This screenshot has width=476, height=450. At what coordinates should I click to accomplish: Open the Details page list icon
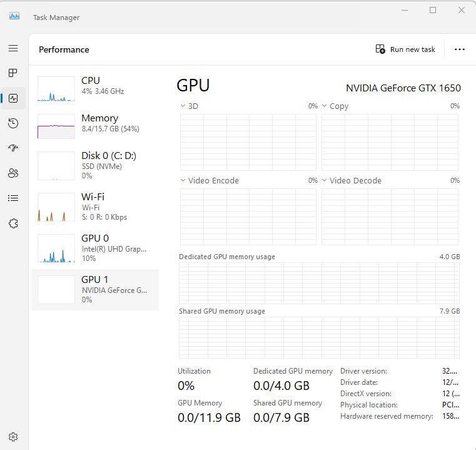[13, 198]
